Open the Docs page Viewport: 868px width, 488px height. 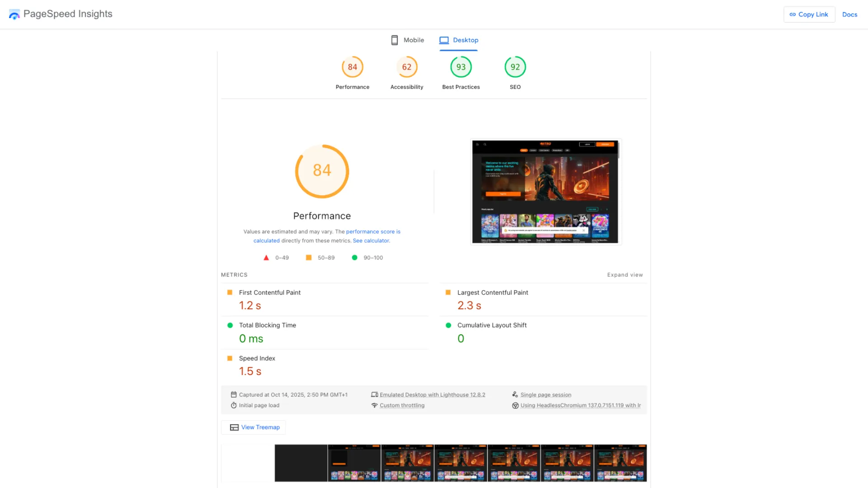point(849,14)
